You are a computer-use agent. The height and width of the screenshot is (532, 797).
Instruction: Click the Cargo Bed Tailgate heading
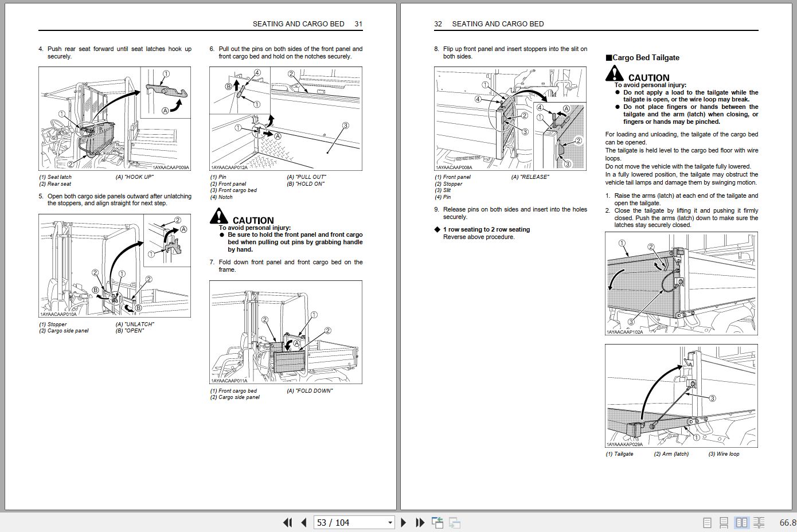(x=643, y=57)
